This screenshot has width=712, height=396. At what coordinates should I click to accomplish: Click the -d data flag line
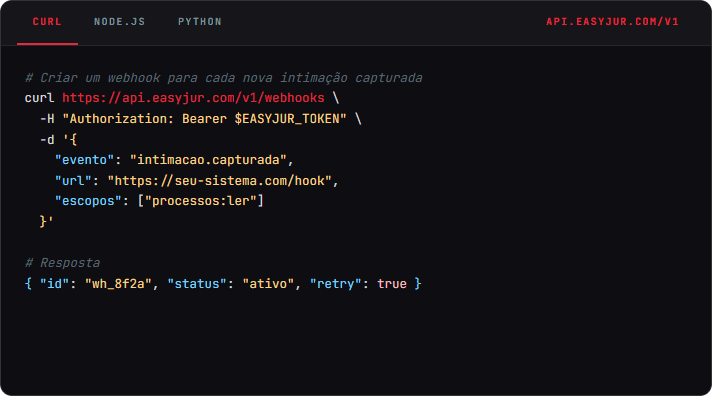(58, 139)
